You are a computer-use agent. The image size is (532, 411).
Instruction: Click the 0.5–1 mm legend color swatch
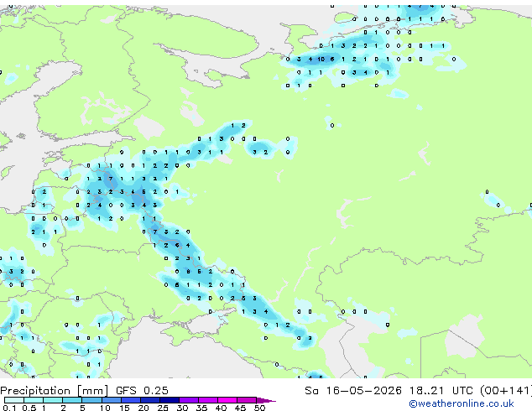pyautogui.click(x=34, y=400)
